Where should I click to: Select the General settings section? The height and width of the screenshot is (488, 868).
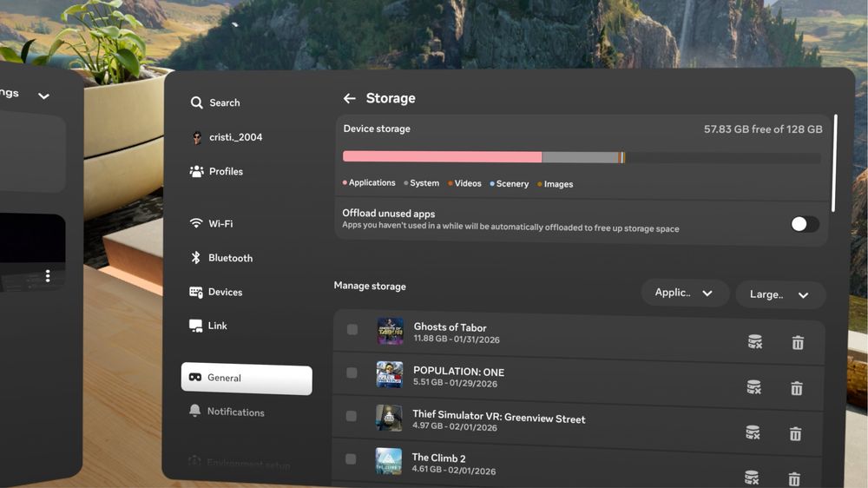click(x=247, y=379)
